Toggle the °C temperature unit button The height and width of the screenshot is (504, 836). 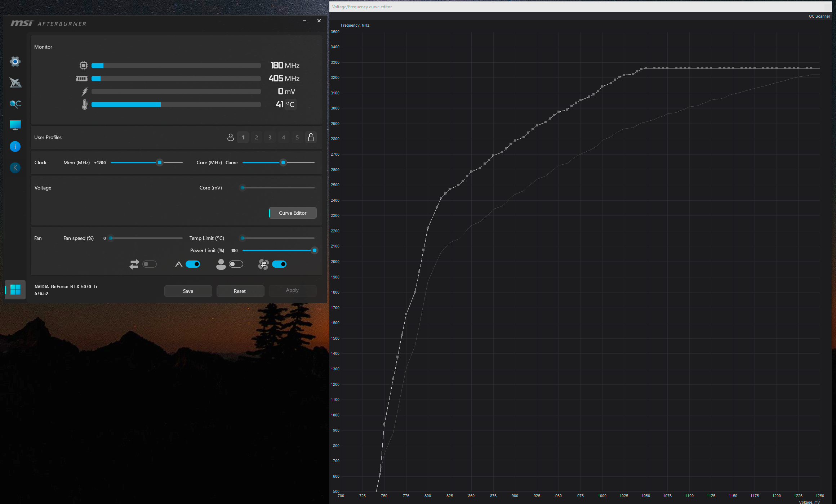pos(290,104)
